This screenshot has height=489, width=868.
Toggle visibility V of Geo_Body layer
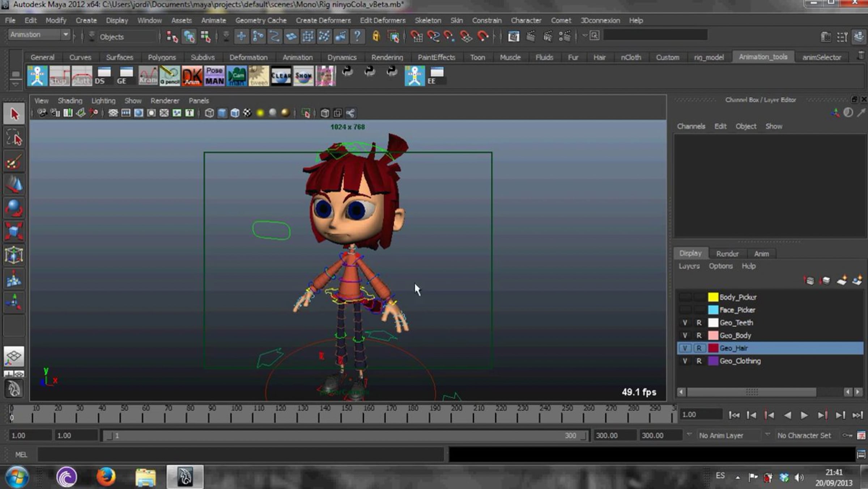click(x=685, y=336)
